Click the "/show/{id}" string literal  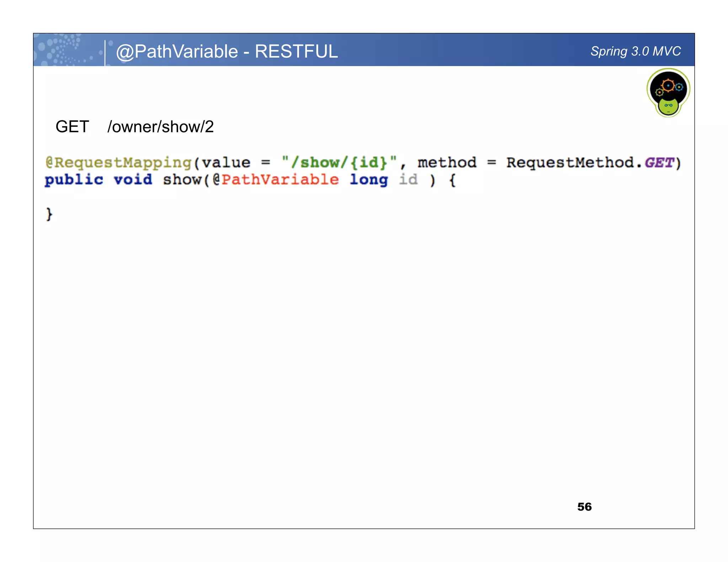(339, 163)
